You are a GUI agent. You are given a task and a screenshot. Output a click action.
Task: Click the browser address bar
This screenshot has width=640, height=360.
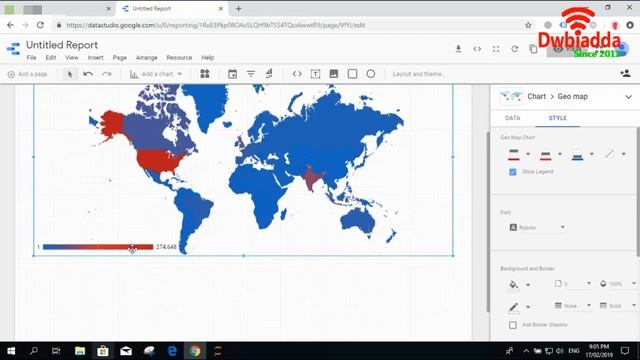(x=286, y=25)
